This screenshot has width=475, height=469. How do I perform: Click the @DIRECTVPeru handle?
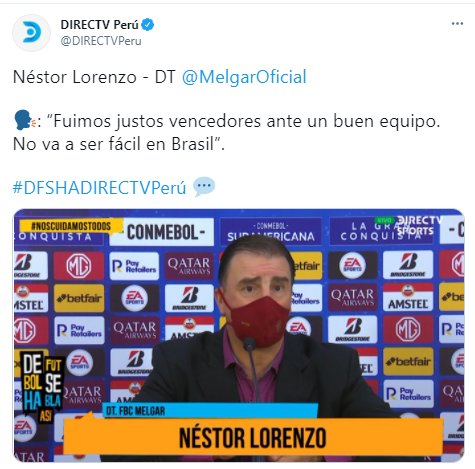pos(101,41)
